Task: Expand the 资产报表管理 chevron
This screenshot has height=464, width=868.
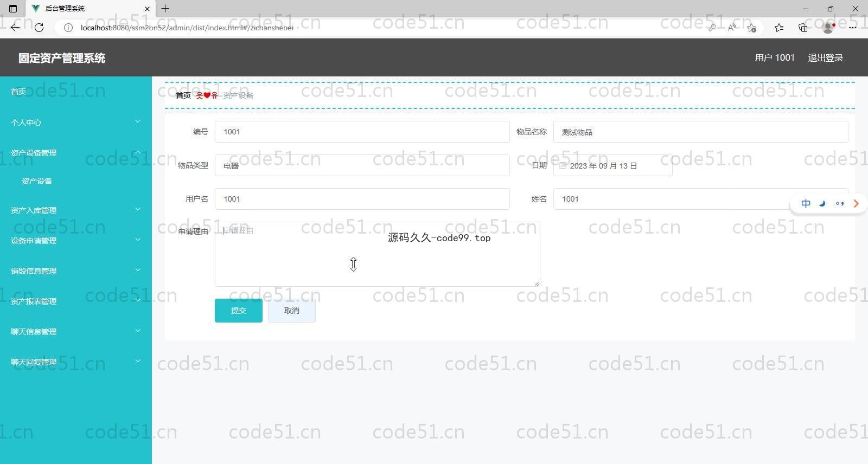Action: pyautogui.click(x=138, y=300)
